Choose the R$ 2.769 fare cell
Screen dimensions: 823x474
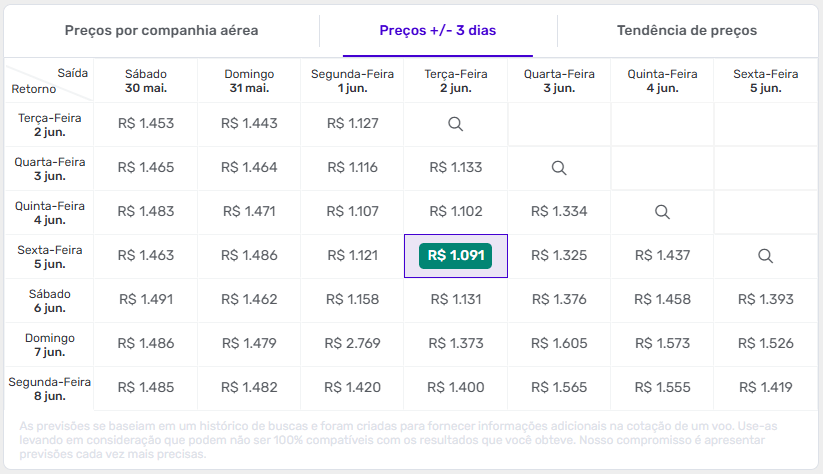pyautogui.click(x=353, y=343)
